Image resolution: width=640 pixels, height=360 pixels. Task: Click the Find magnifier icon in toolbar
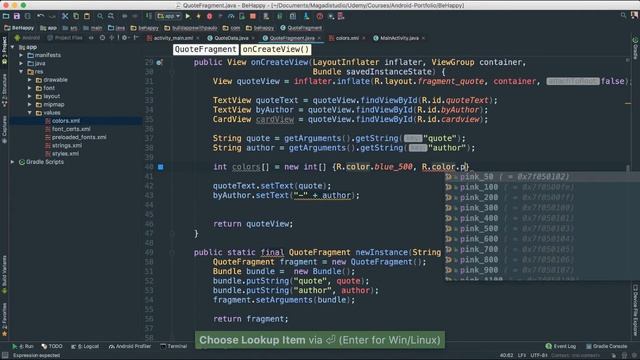(100, 16)
